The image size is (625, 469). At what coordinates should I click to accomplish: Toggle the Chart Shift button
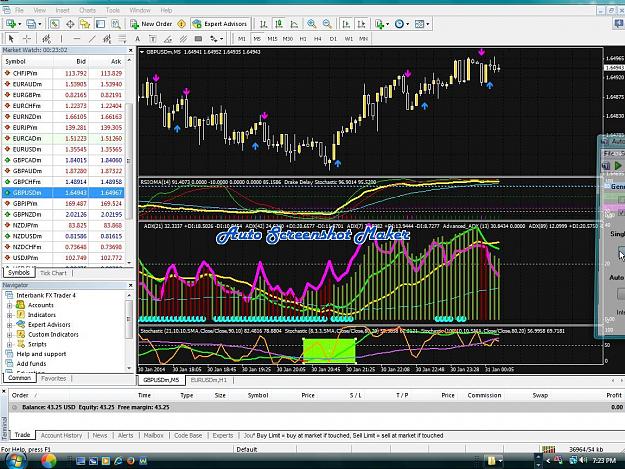[x=361, y=24]
